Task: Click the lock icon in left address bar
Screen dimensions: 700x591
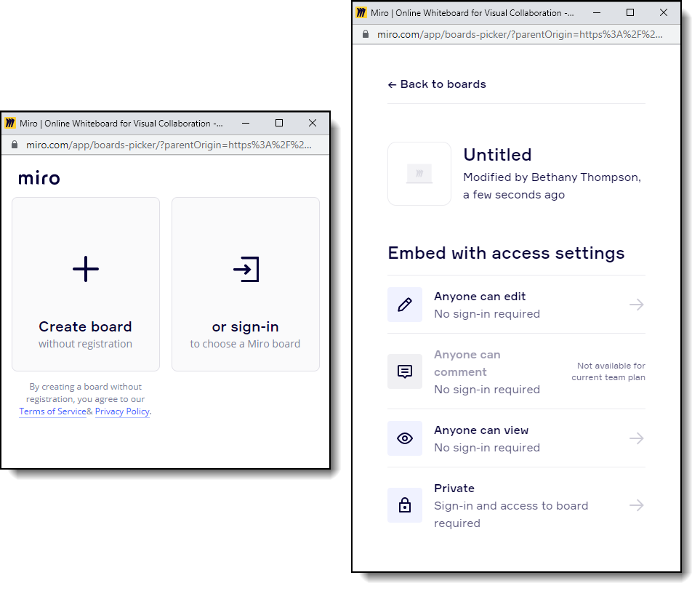Action: click(x=15, y=145)
